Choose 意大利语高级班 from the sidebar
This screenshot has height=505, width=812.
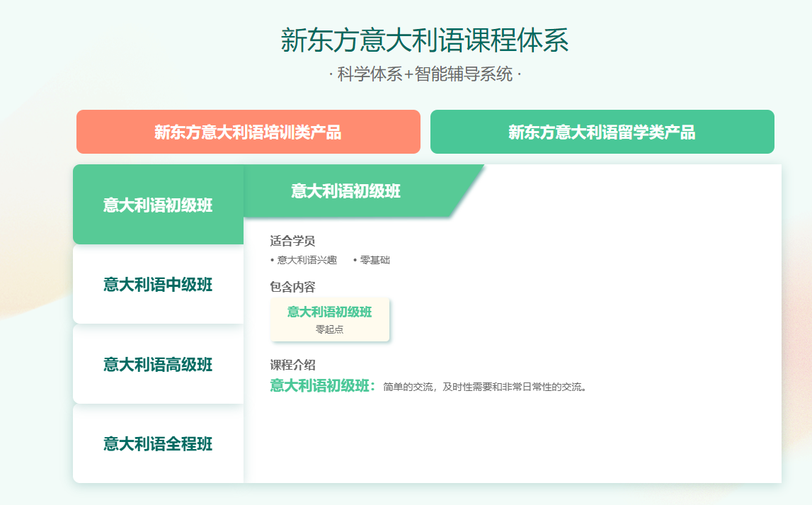[x=158, y=365]
